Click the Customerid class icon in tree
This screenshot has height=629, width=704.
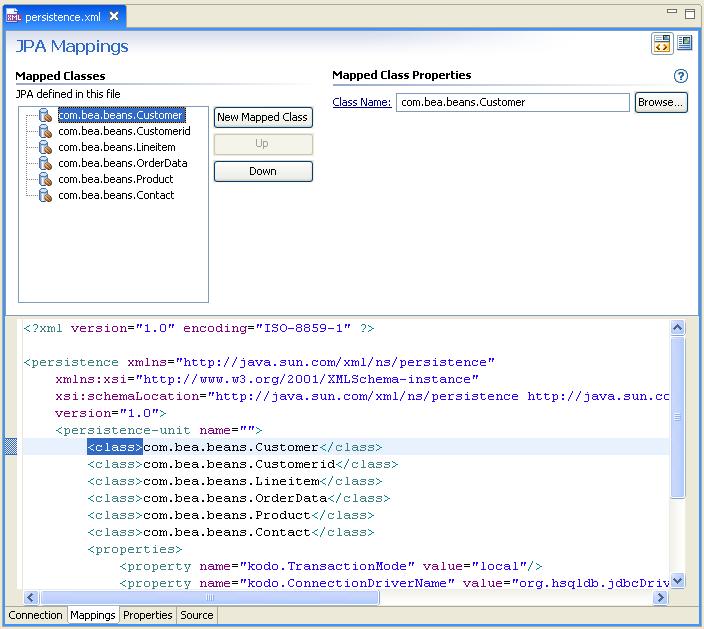(x=45, y=131)
